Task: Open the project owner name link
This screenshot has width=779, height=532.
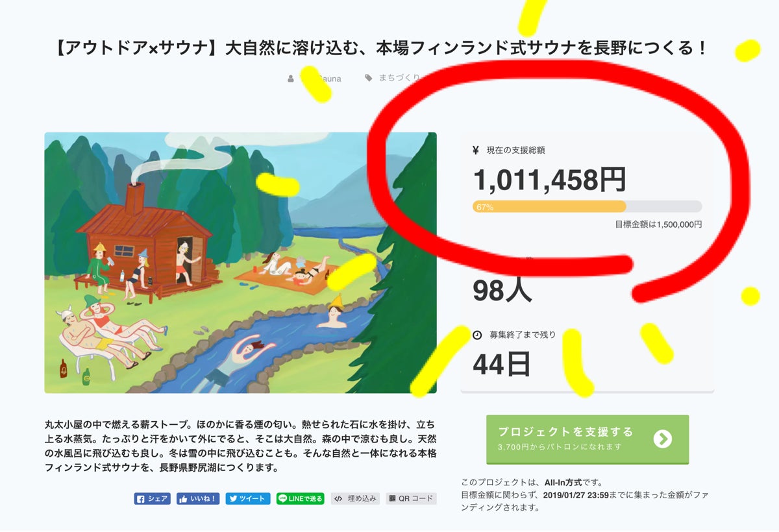Action: (321, 79)
